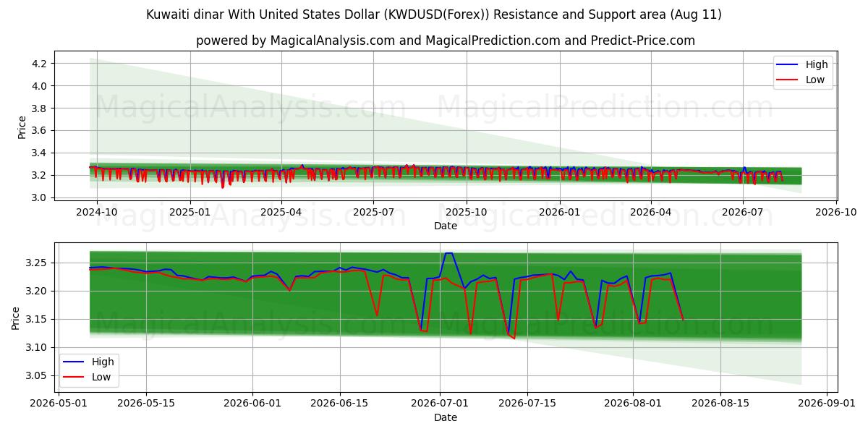Click the '4.2' price tick on upper chart
This screenshot has width=868, height=434.
[41, 64]
